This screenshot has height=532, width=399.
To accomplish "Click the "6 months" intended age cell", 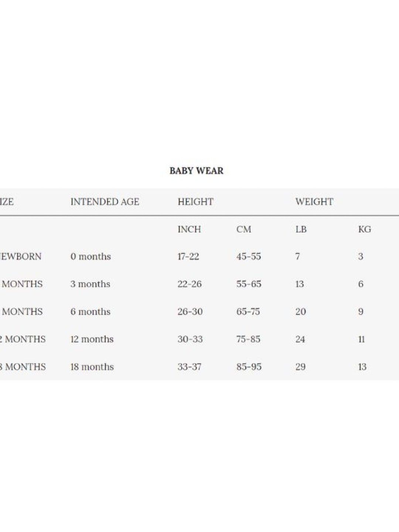I will click(x=90, y=312).
